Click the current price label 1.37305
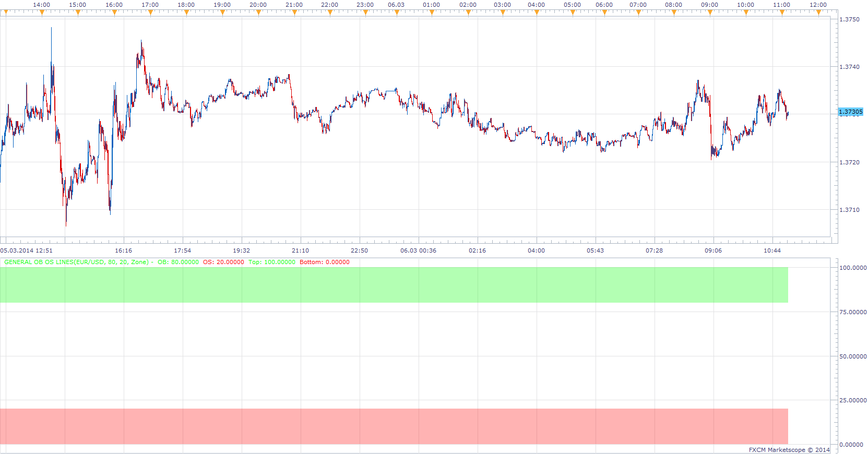 (x=851, y=112)
